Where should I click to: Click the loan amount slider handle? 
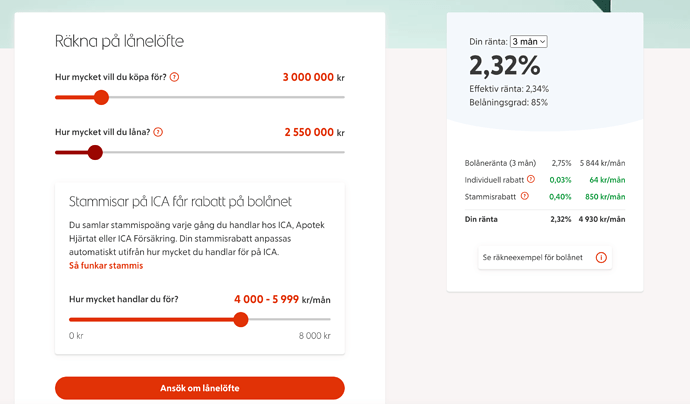95,152
